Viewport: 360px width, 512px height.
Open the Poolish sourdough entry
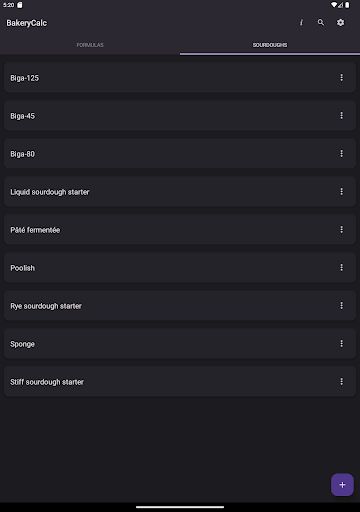[180, 268]
